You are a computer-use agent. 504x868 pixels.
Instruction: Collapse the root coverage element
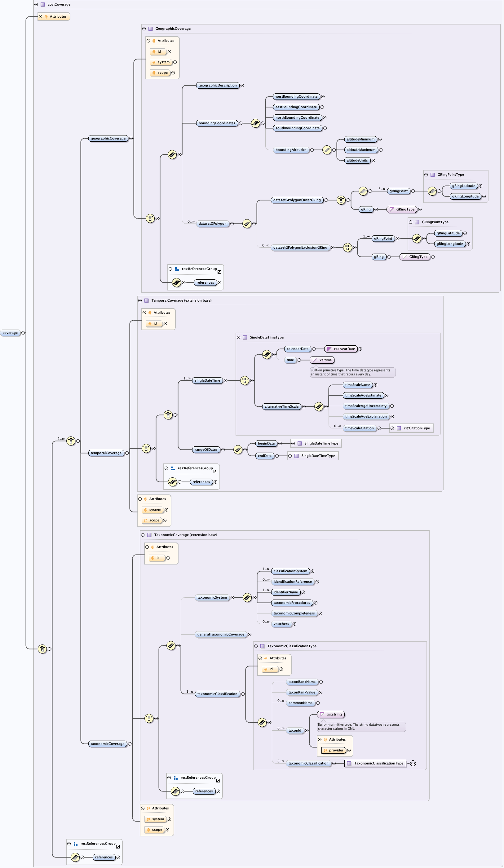coord(23,333)
